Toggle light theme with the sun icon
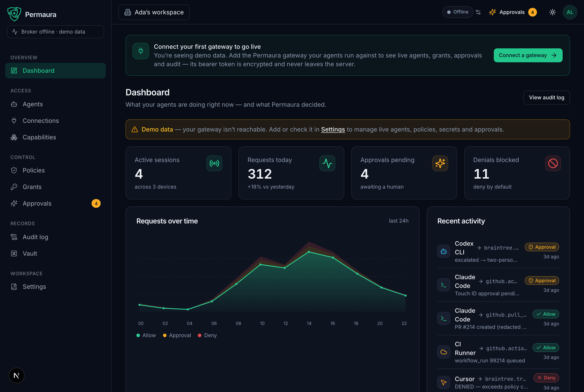 (x=552, y=12)
